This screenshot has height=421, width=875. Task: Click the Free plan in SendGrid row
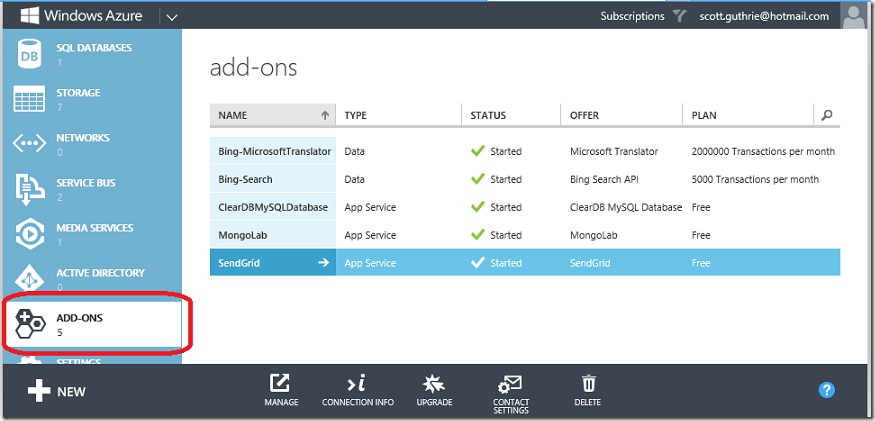[x=701, y=263]
